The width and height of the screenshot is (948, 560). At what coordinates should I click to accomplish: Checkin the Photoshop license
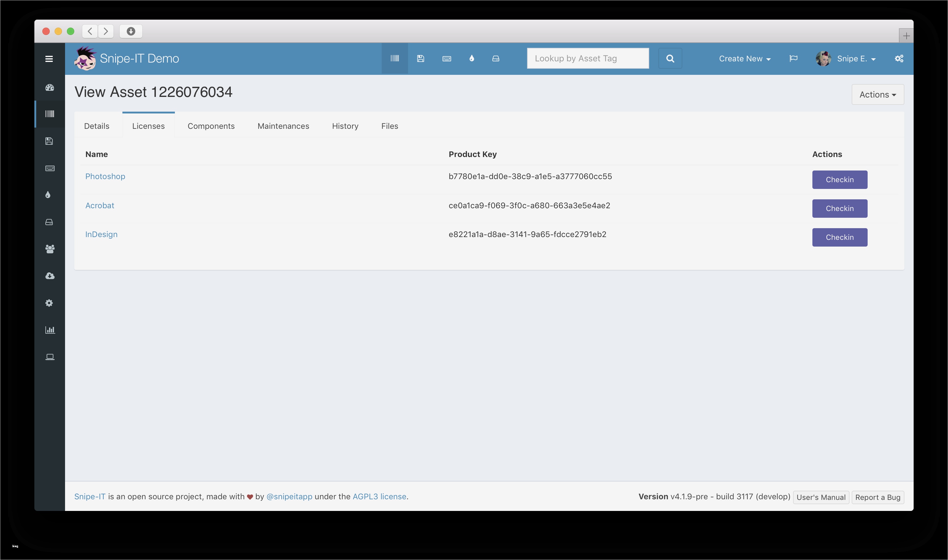pyautogui.click(x=839, y=180)
